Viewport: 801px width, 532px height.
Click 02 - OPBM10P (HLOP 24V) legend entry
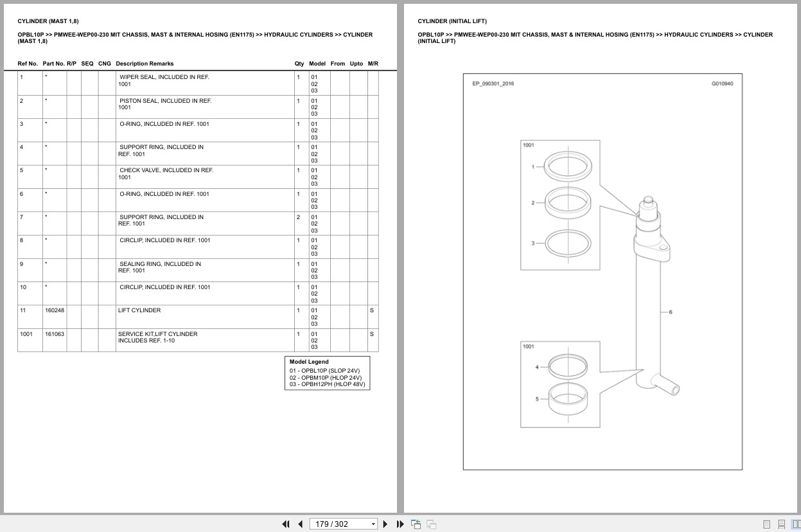coord(325,378)
